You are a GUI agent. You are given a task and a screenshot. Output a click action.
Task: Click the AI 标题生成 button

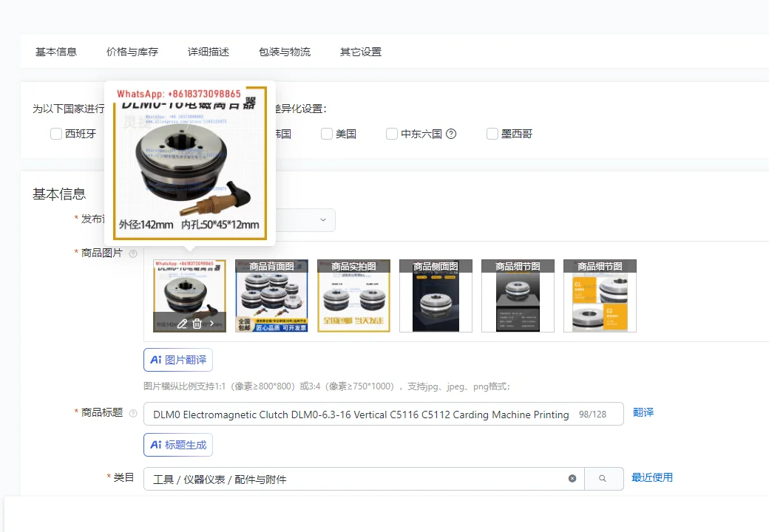click(x=178, y=445)
